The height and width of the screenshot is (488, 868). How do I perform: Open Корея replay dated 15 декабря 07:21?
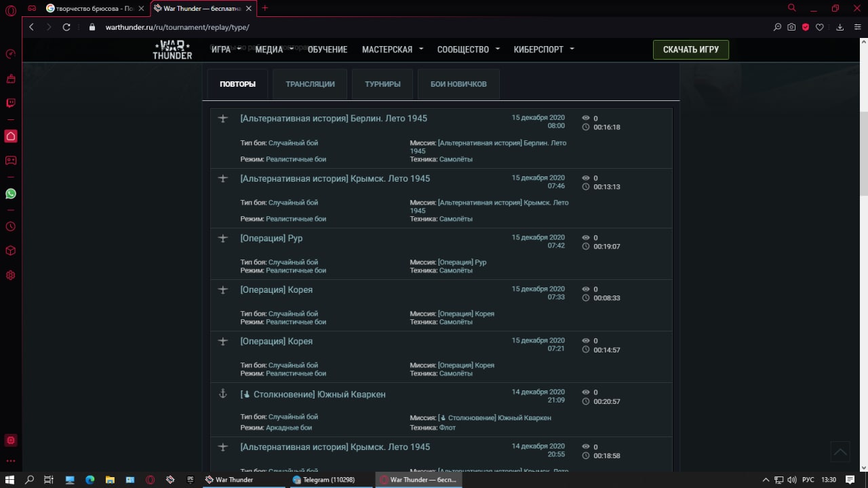tap(276, 342)
